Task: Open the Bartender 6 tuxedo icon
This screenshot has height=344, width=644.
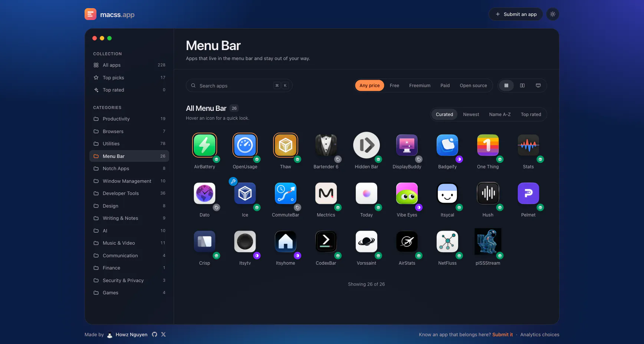Action: coord(326,145)
